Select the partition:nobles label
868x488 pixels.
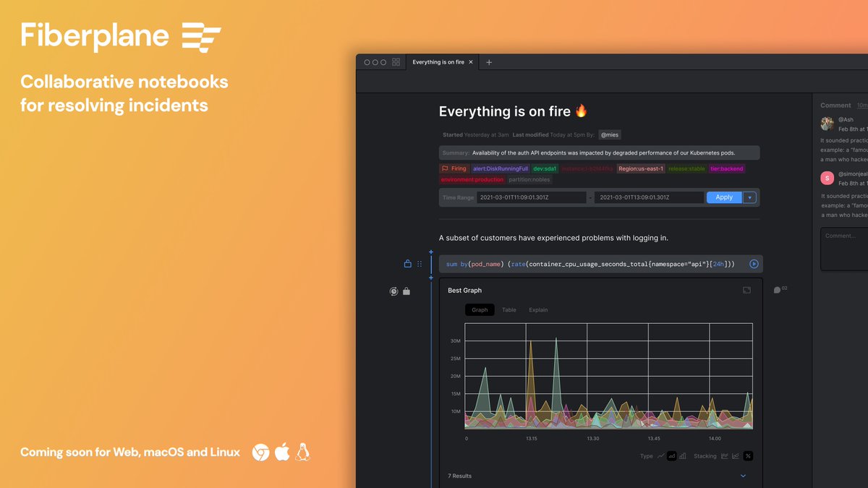(x=529, y=179)
